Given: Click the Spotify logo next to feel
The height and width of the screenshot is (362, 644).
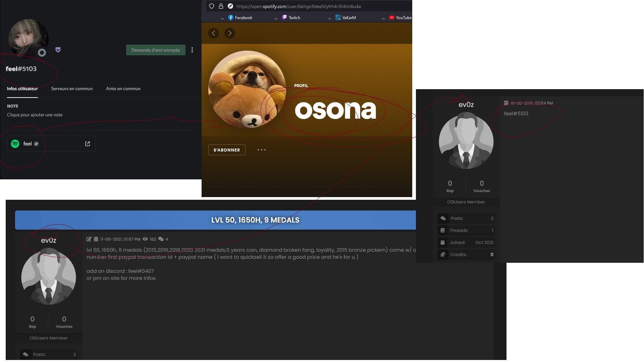Looking at the screenshot, I should pyautogui.click(x=15, y=144).
